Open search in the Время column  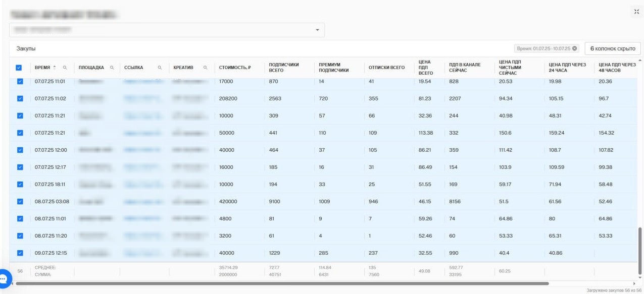click(65, 67)
